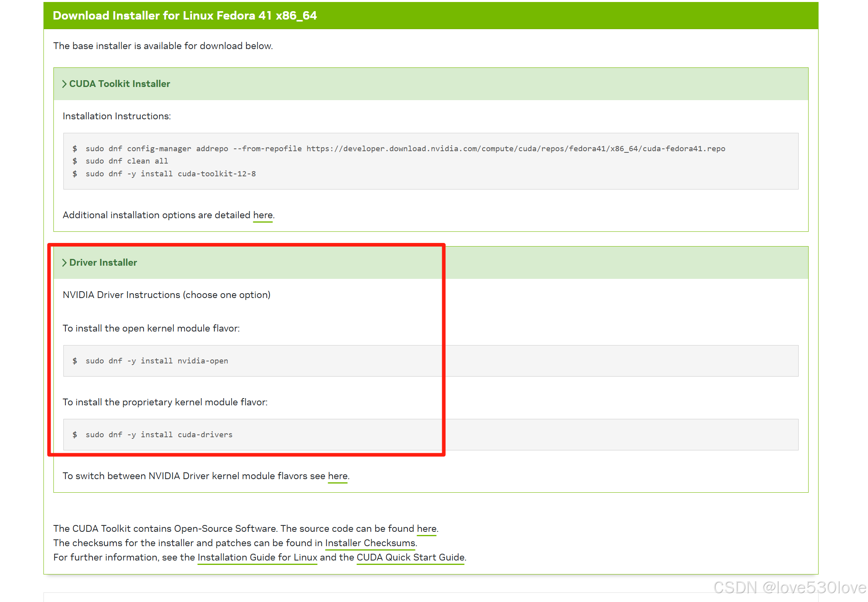Open 'here' link for additional installation options
Image resolution: width=868 pixels, height=602 pixels.
click(263, 215)
